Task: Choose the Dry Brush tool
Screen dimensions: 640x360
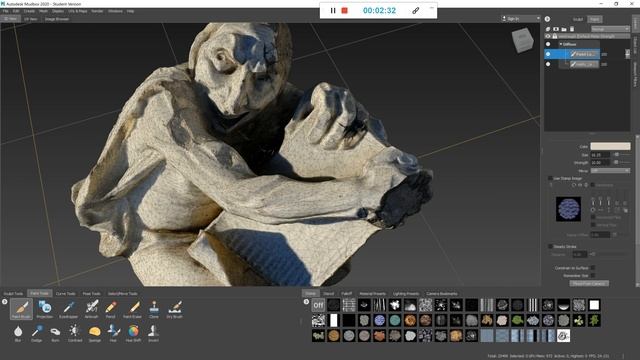Action: point(175,309)
